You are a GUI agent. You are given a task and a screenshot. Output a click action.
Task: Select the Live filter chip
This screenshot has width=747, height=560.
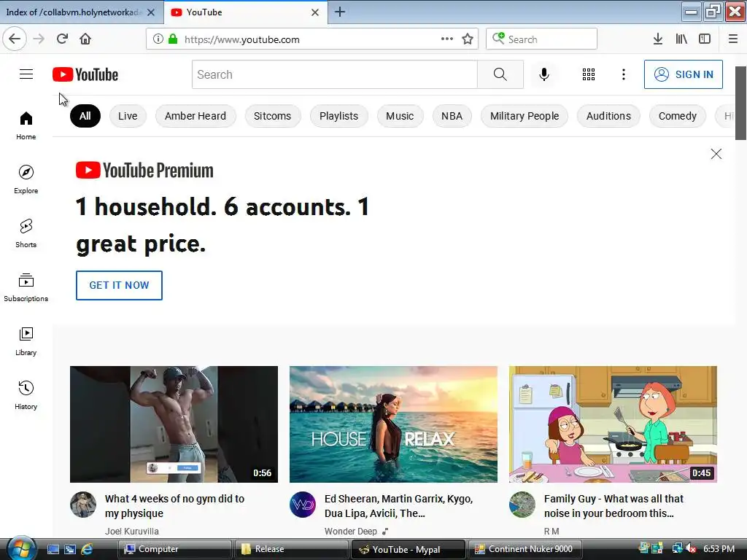(x=128, y=116)
